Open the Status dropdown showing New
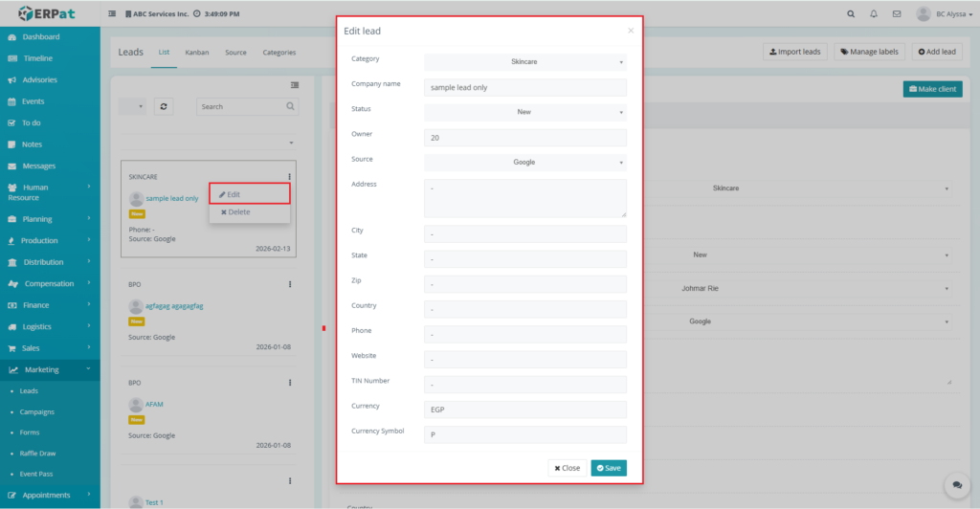Image resolution: width=980 pixels, height=509 pixels. 524,112
